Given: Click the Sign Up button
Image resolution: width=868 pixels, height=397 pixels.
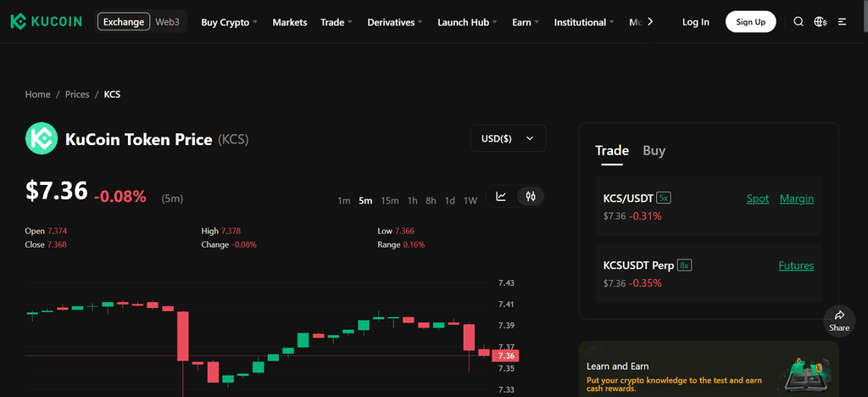Looking at the screenshot, I should (x=751, y=22).
